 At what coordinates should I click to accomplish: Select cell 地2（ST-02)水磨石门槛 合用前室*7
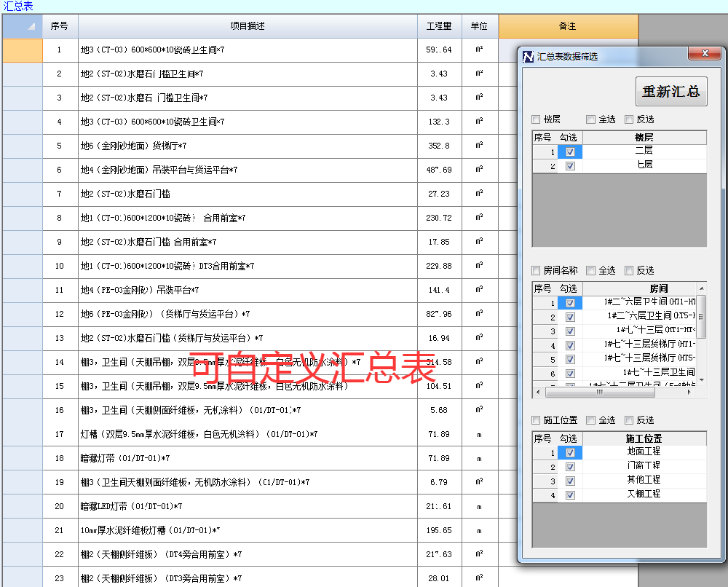248,242
